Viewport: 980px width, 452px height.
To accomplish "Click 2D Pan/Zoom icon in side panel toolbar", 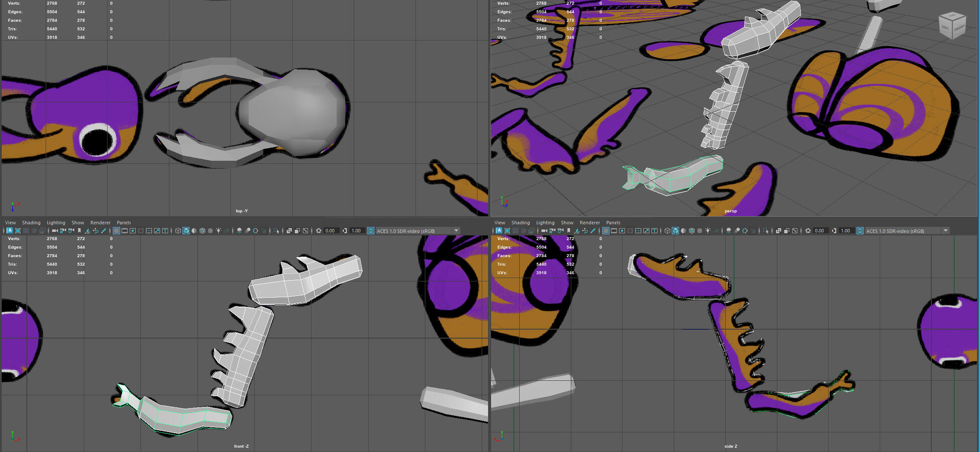I will click(585, 231).
